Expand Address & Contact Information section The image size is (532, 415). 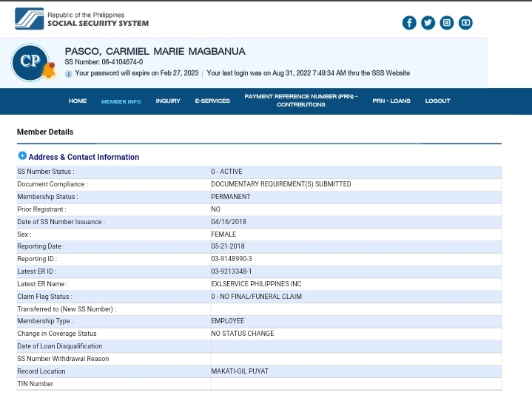22,156
